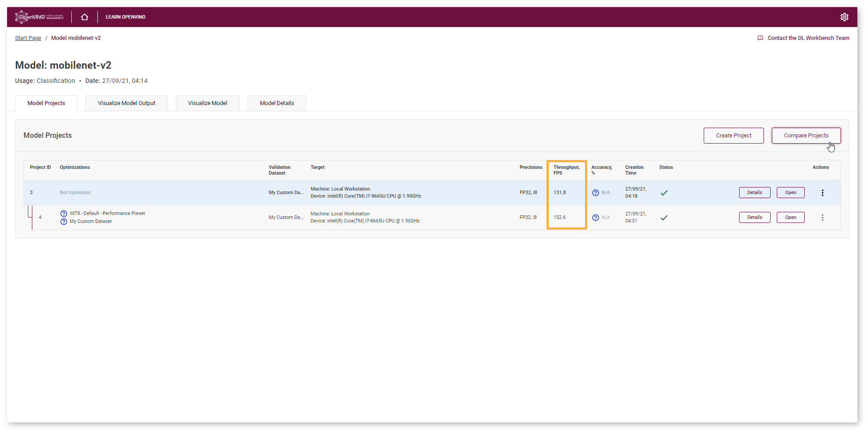Click Open for project 3

click(790, 193)
